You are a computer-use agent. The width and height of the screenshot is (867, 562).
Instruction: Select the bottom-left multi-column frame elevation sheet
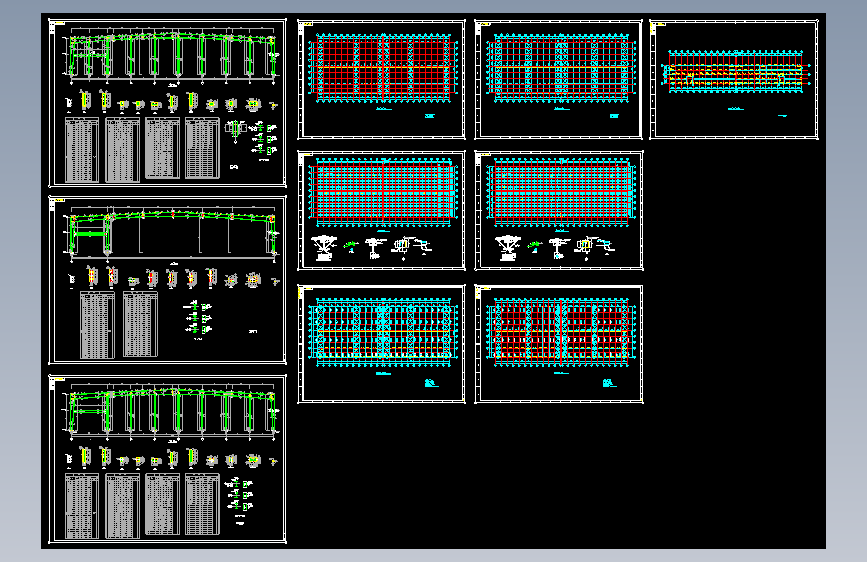point(168,459)
